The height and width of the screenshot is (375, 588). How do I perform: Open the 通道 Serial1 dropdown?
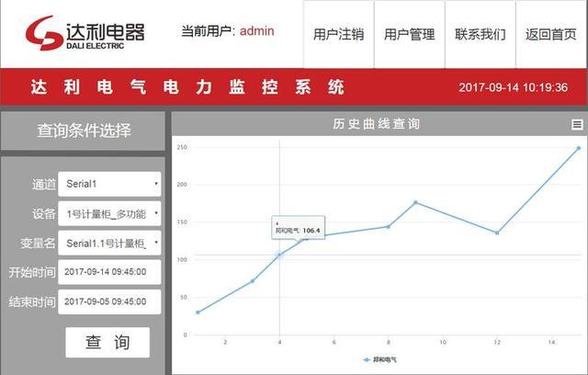(x=109, y=184)
